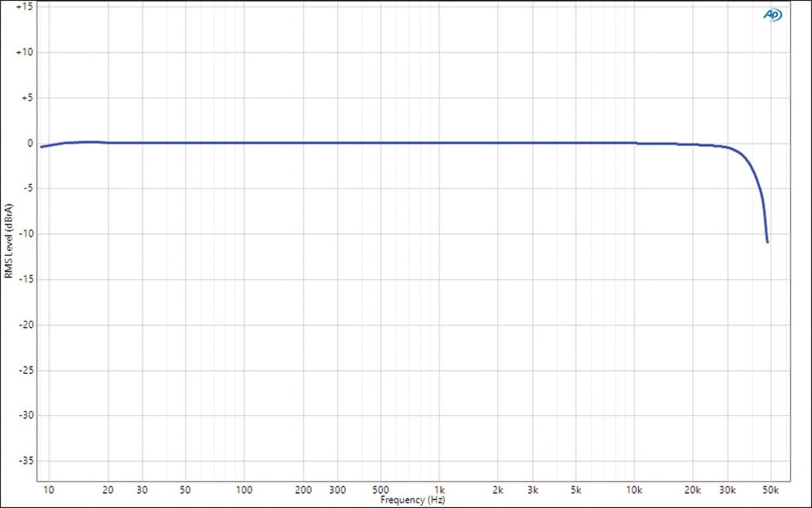Click the '-10' y-axis label
Screen dimensions: 812x508
pyautogui.click(x=25, y=234)
